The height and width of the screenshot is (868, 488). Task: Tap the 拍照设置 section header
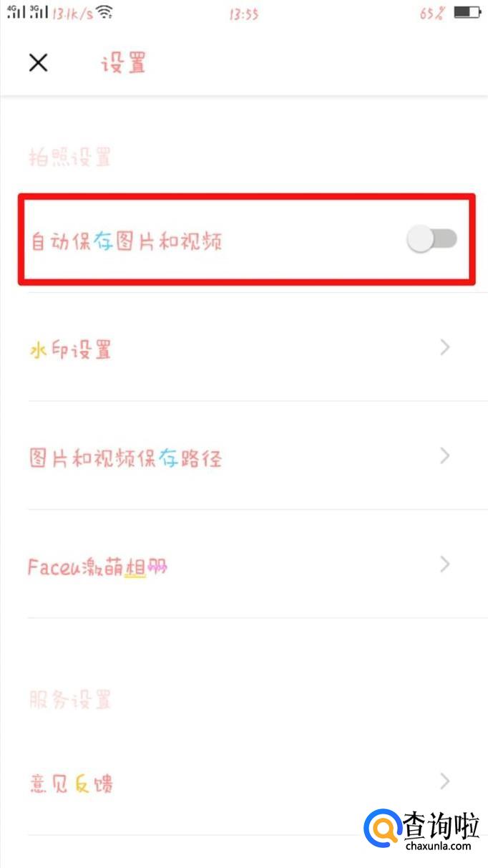(70, 157)
